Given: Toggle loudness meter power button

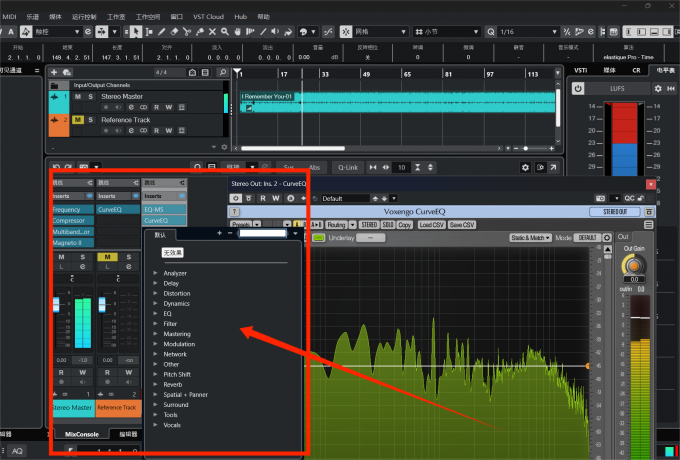Looking at the screenshot, I should [578, 88].
